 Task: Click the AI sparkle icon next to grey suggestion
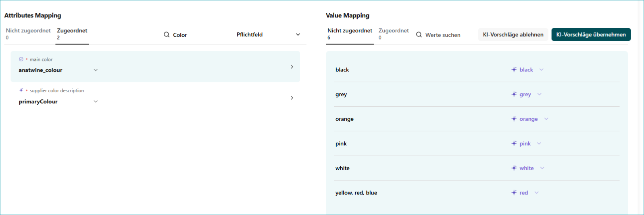tap(514, 94)
